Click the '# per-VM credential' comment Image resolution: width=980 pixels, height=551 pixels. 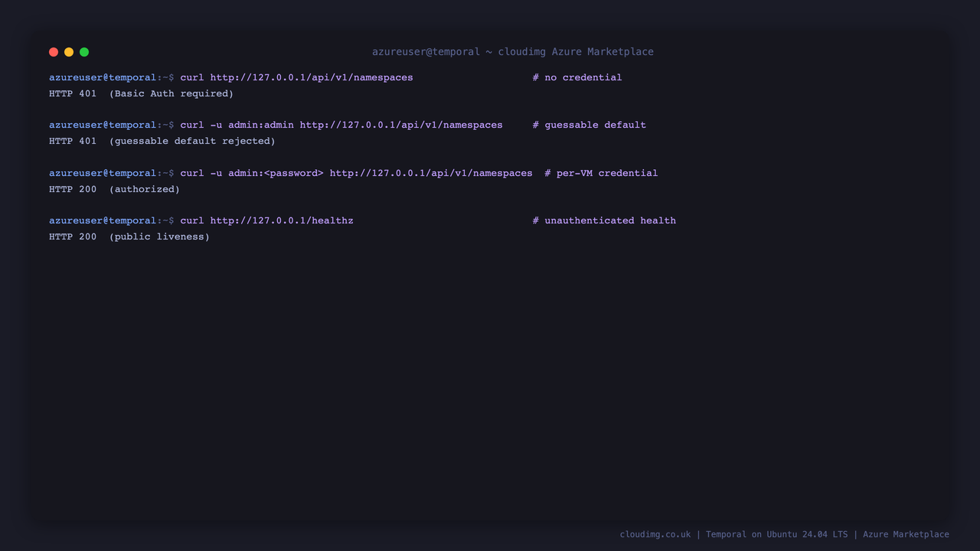[x=601, y=173]
